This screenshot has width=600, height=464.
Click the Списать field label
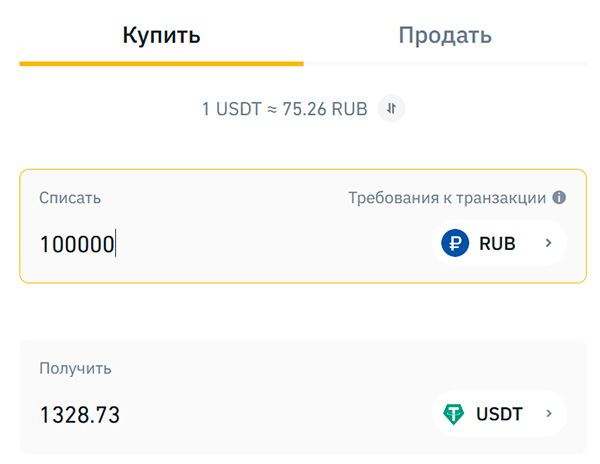pyautogui.click(x=70, y=198)
